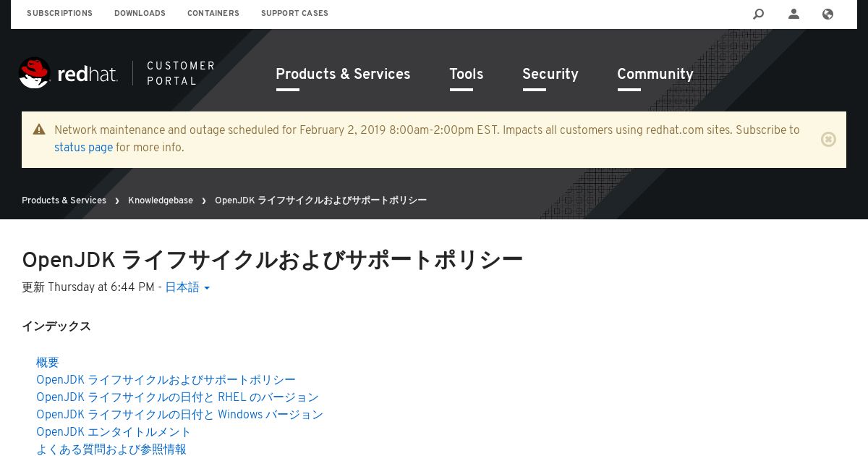Image resolution: width=868 pixels, height=456 pixels.
Task: Click the Customer Portal text
Action: coord(181,73)
